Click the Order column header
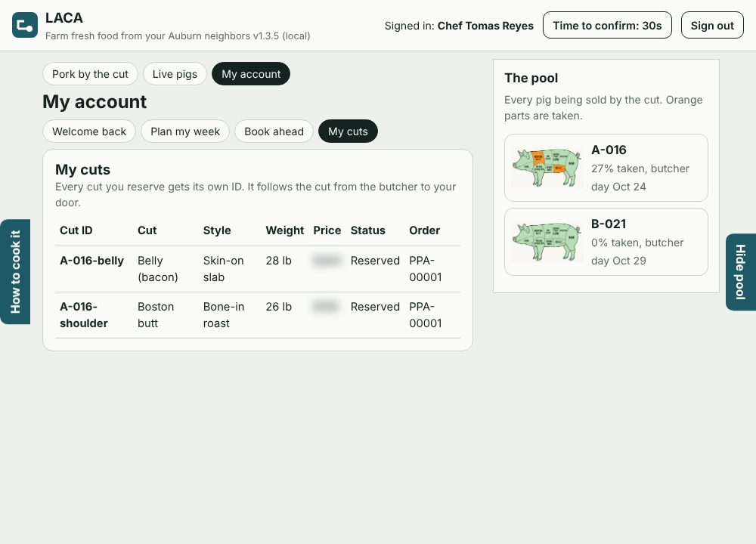 [x=425, y=230]
